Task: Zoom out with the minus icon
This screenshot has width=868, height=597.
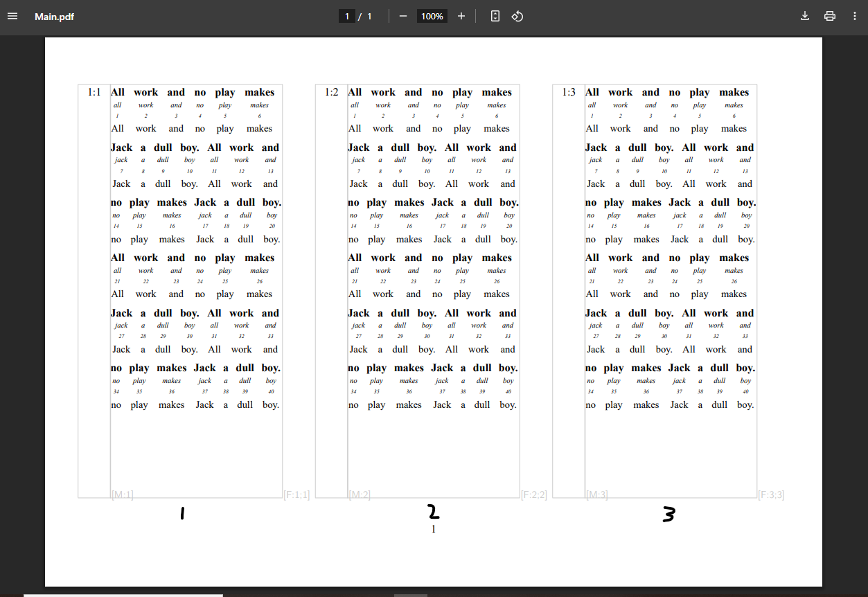Action: pos(403,16)
